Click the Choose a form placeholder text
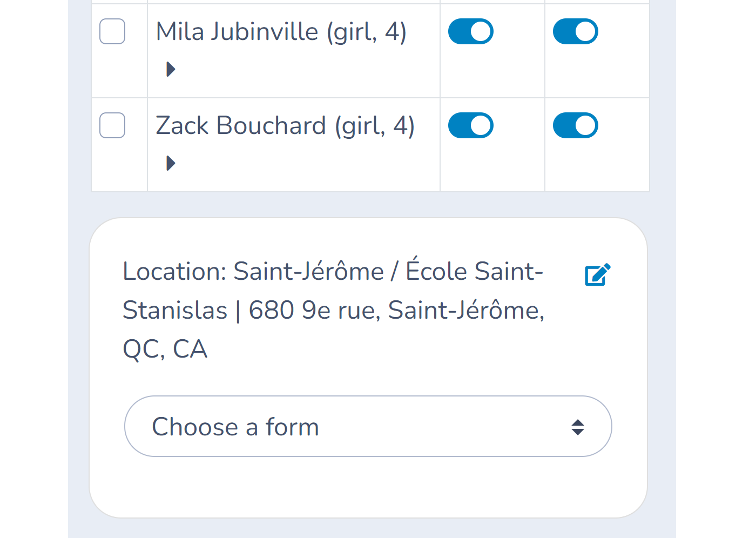Screen dimensions: 756x538 (235, 427)
